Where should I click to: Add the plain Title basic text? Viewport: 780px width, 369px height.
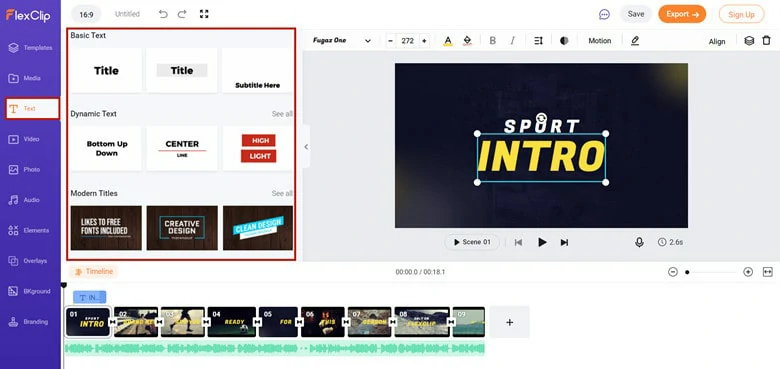[106, 71]
